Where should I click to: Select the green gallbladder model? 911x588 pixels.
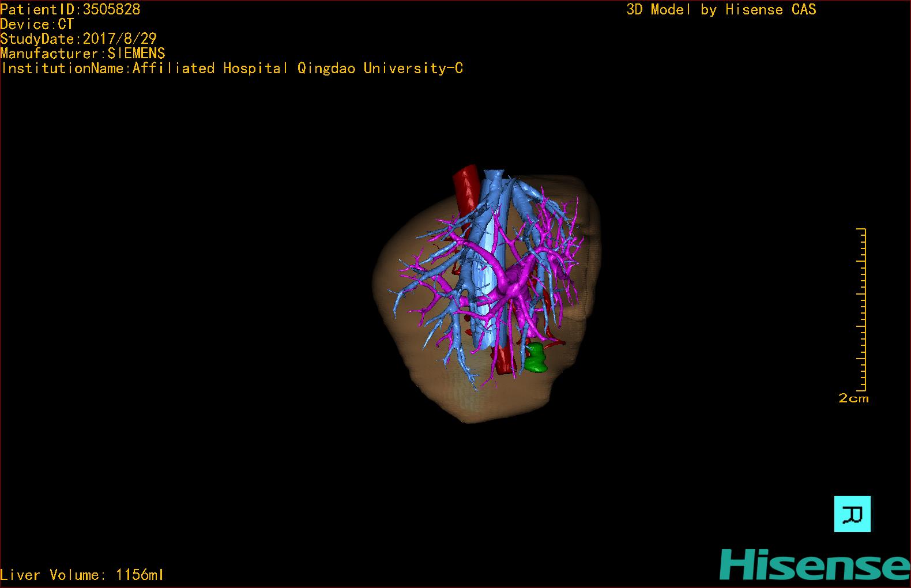pos(536,358)
